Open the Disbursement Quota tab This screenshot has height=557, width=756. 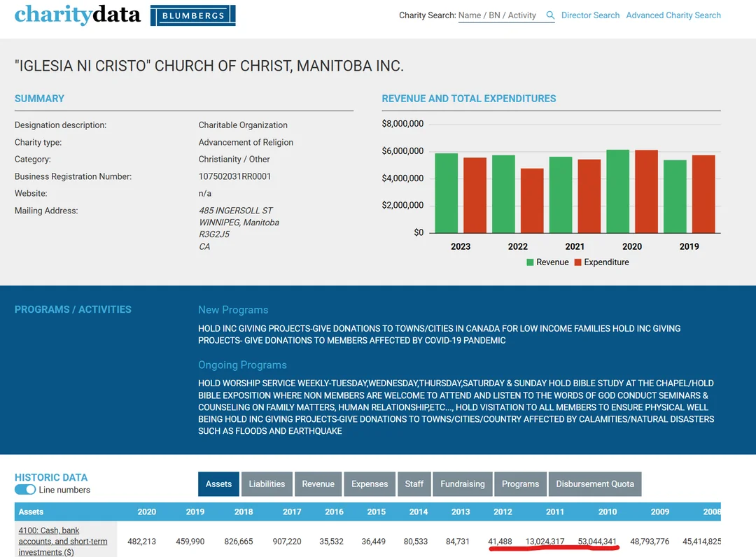coord(595,484)
